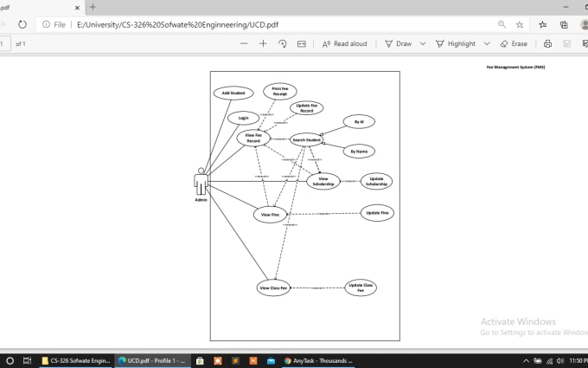Open a new browser tab
588x368 pixels.
93,7
